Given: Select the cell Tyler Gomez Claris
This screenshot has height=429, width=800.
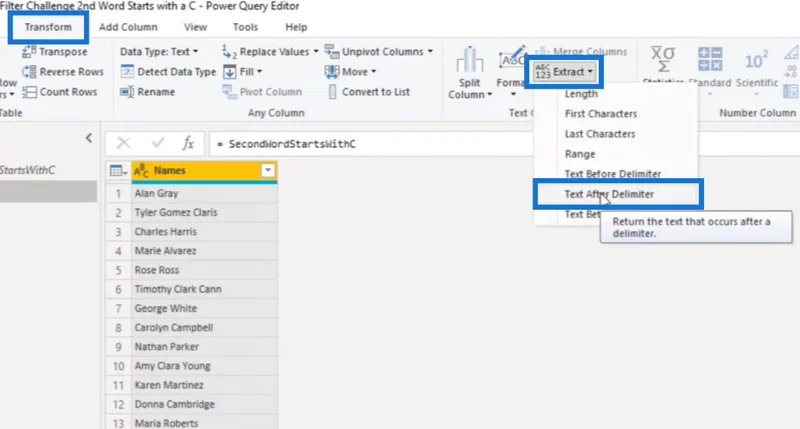Looking at the screenshot, I should (x=205, y=212).
